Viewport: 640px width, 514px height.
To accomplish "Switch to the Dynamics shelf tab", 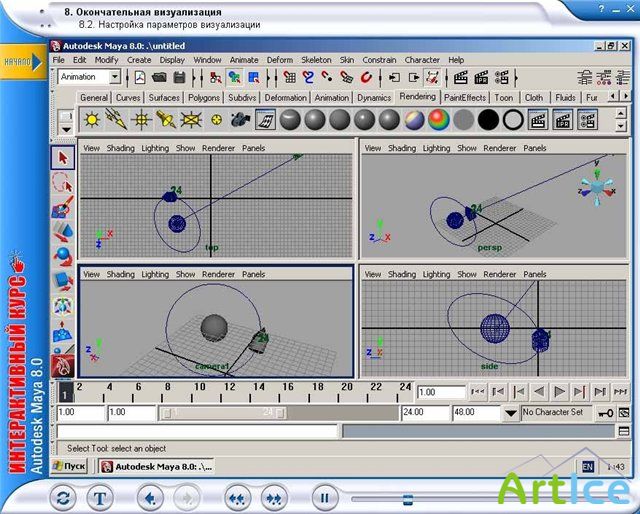I will click(374, 98).
